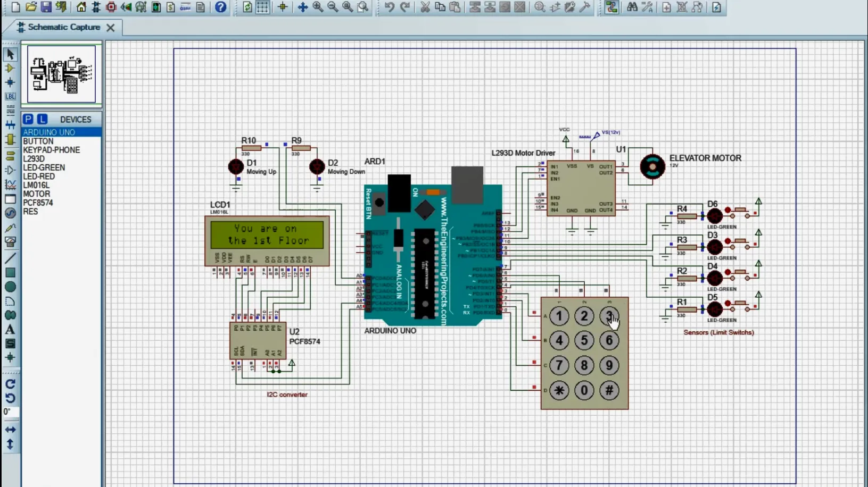
Task: Select KEYPAD-PHONE in devices list
Action: tap(61, 150)
